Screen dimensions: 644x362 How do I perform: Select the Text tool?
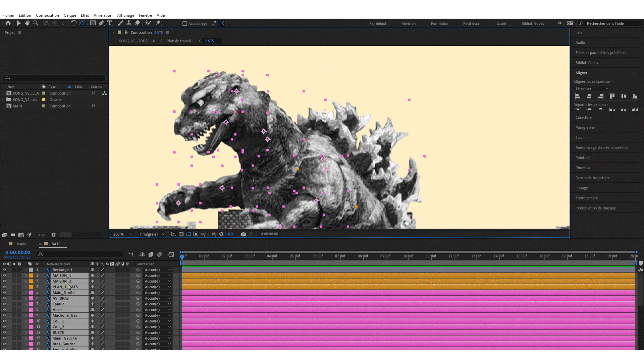coord(110,23)
